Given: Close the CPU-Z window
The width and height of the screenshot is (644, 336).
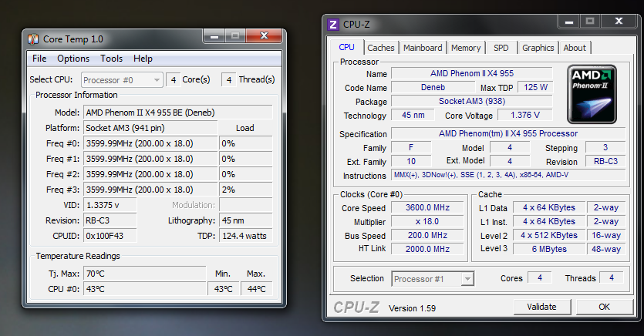Looking at the screenshot, I should tap(619, 22).
